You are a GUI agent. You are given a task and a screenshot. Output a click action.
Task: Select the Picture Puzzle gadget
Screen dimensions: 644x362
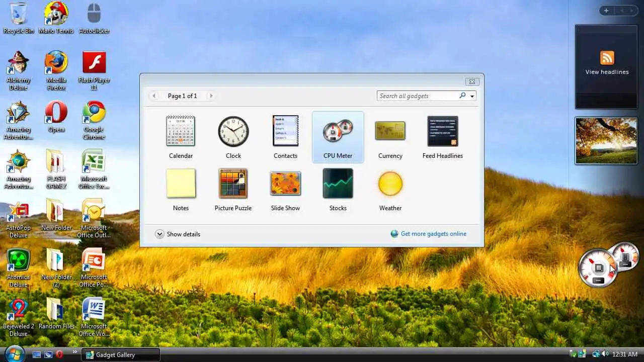pyautogui.click(x=233, y=190)
